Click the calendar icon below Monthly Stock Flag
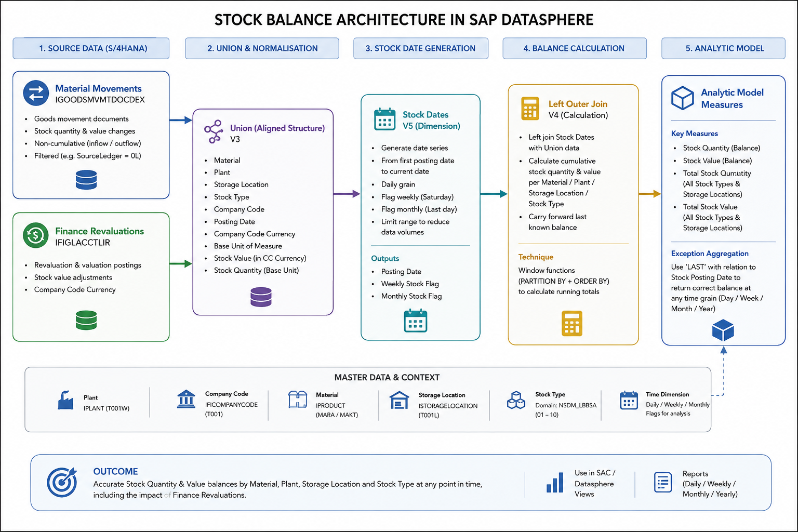The width and height of the screenshot is (798, 532). coord(416,320)
